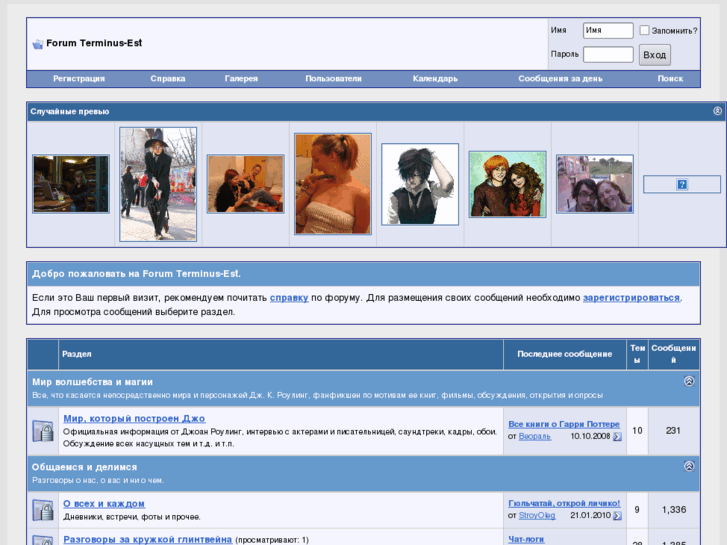Open last post Все книги о Гарри Поттере
The width and height of the screenshot is (727, 545).
point(564,424)
